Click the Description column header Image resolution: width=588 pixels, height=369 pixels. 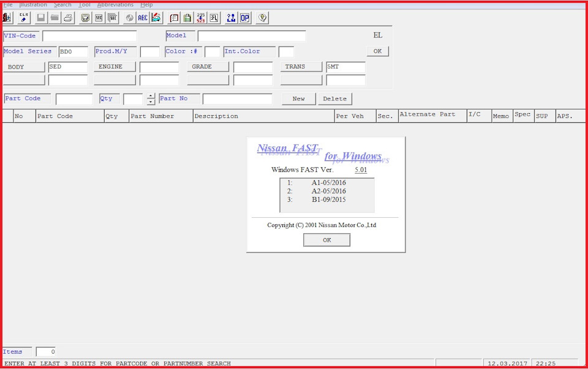(x=263, y=116)
